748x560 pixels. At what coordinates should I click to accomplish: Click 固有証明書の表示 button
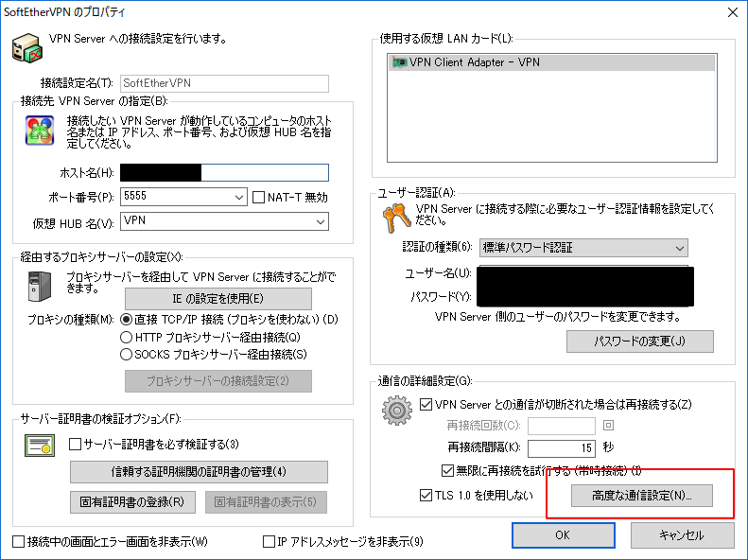(266, 502)
